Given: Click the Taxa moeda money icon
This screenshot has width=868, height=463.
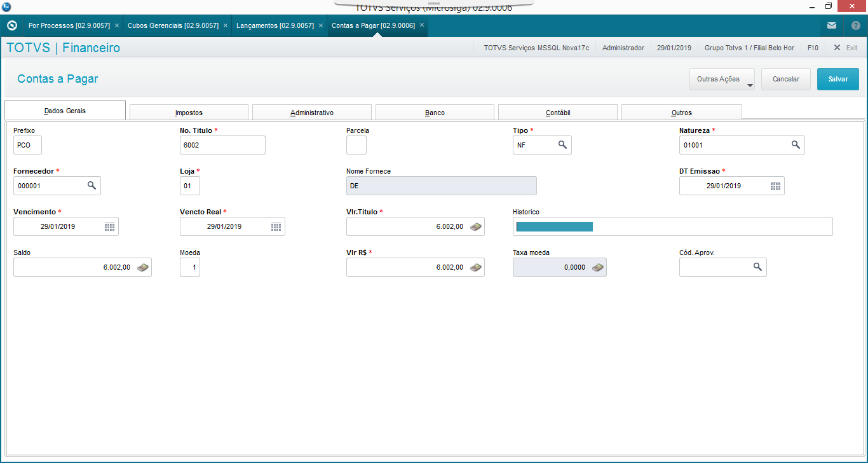Looking at the screenshot, I should 598,267.
